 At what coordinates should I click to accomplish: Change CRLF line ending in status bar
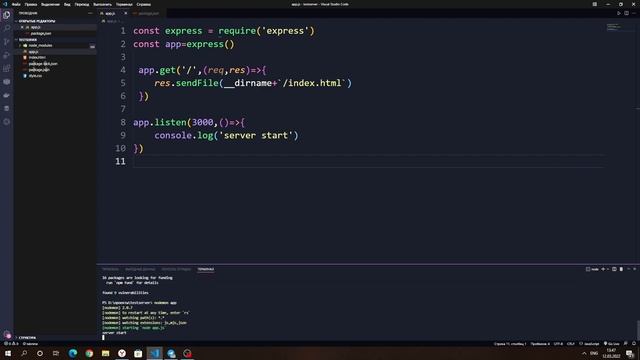tap(571, 344)
